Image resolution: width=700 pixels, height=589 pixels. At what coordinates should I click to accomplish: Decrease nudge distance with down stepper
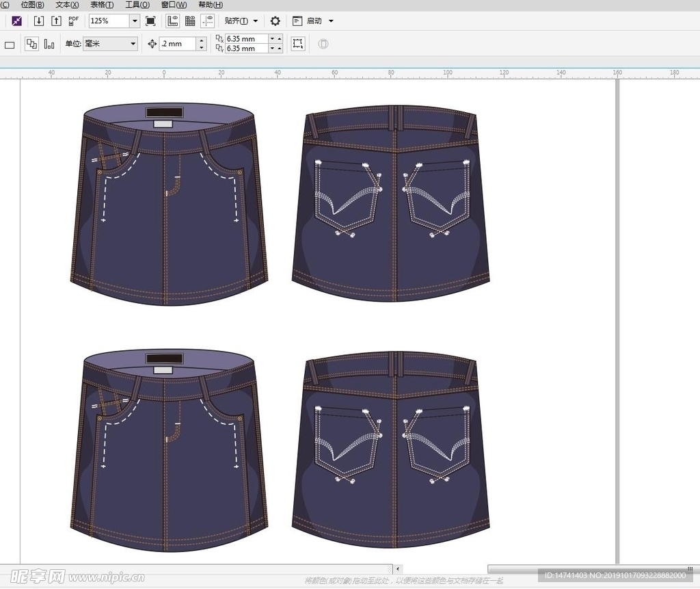(202, 47)
